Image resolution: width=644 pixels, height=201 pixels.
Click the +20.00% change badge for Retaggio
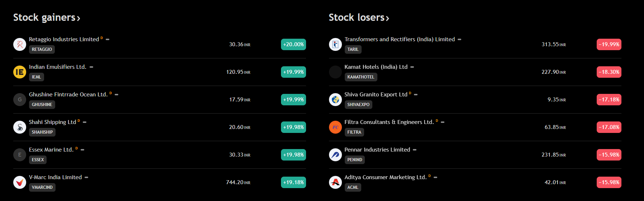(294, 44)
